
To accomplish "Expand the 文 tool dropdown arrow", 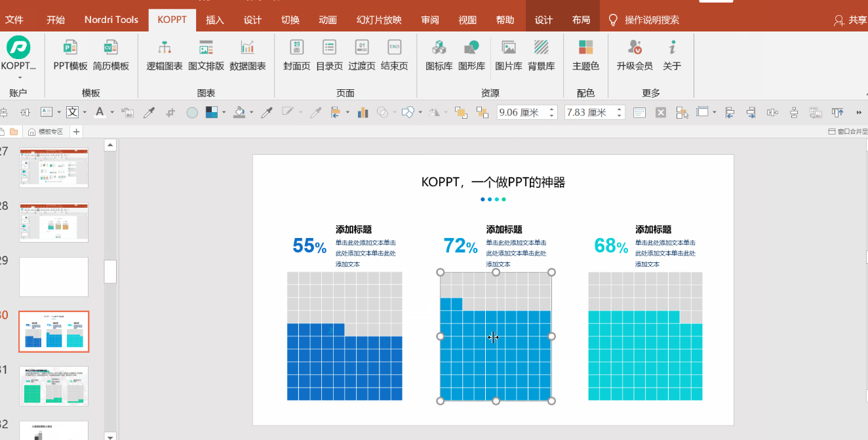I will coord(85,112).
